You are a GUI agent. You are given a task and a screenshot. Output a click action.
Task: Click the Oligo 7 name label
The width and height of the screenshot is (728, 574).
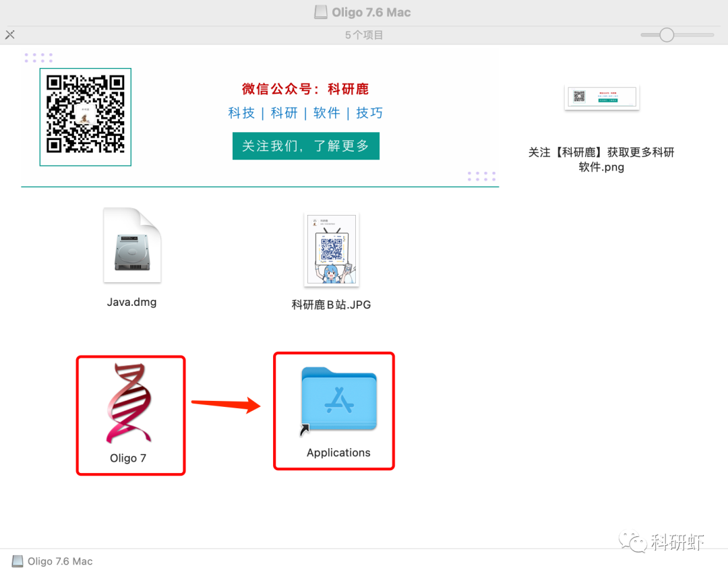(x=128, y=458)
